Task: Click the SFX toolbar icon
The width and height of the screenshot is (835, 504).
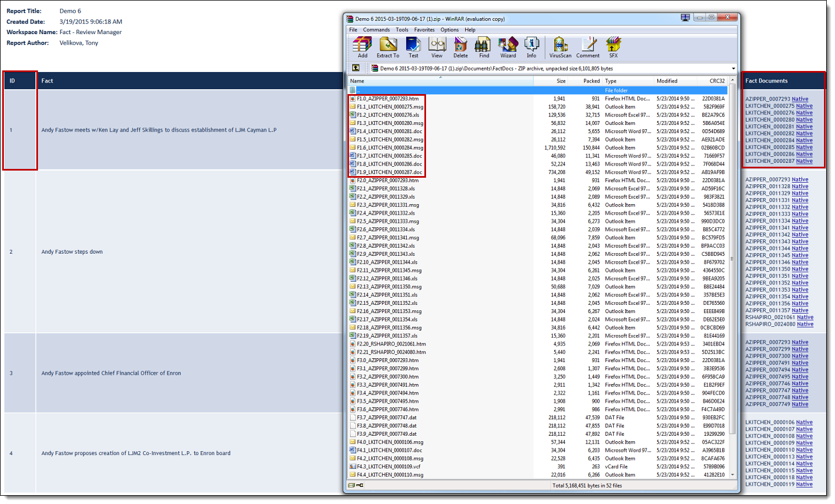Action: pos(613,47)
